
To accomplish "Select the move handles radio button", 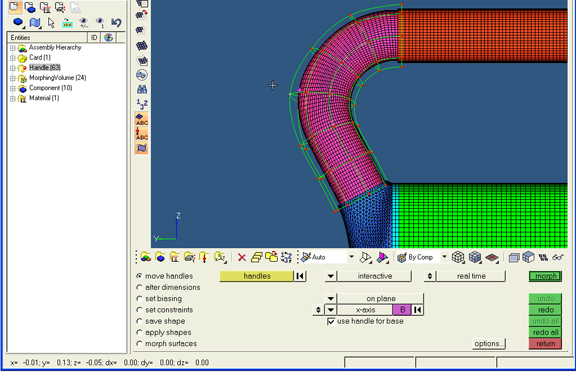I will coord(139,276).
